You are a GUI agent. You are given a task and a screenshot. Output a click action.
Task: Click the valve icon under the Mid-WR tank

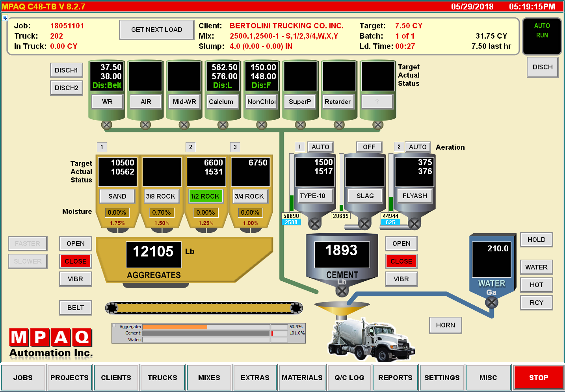pos(184,125)
